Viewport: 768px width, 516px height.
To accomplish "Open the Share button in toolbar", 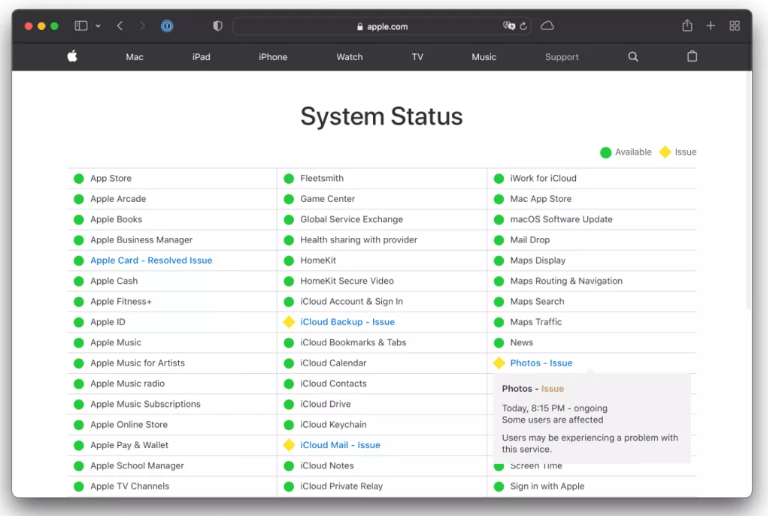I will pos(687,25).
